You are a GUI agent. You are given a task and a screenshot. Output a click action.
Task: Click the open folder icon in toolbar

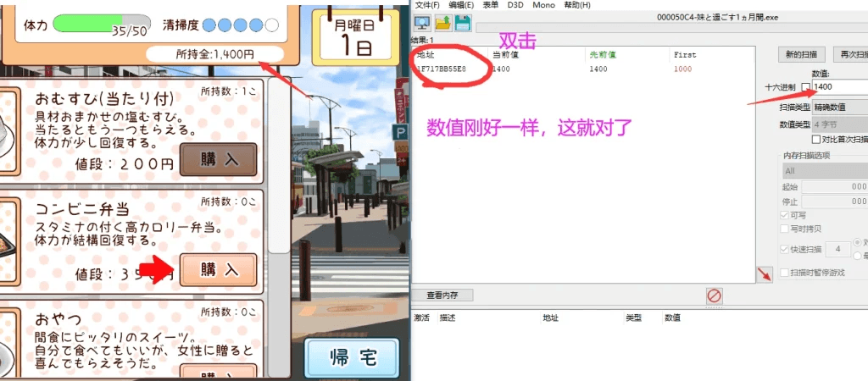[442, 22]
